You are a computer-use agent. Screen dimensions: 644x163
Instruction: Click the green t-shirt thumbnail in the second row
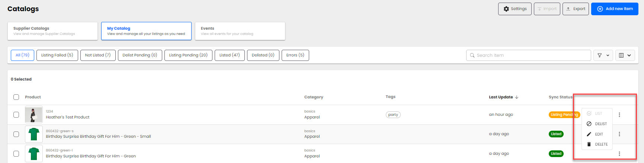34,134
